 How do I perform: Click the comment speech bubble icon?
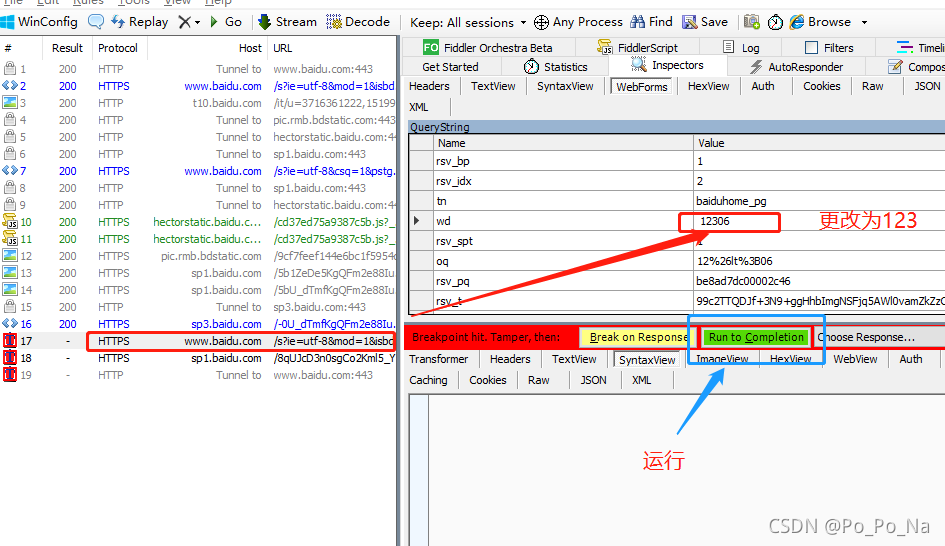click(95, 22)
